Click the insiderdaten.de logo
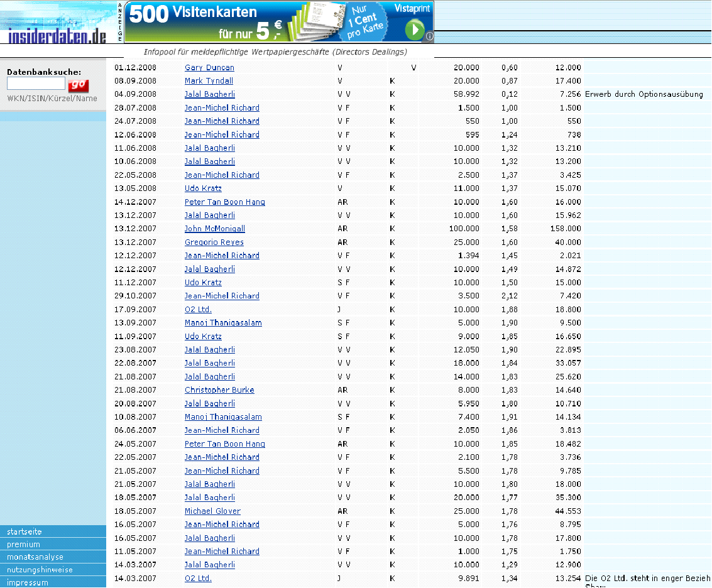 click(57, 36)
